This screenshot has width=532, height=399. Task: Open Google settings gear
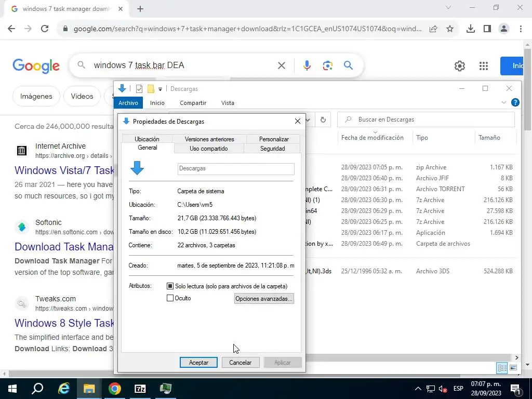tap(460, 66)
